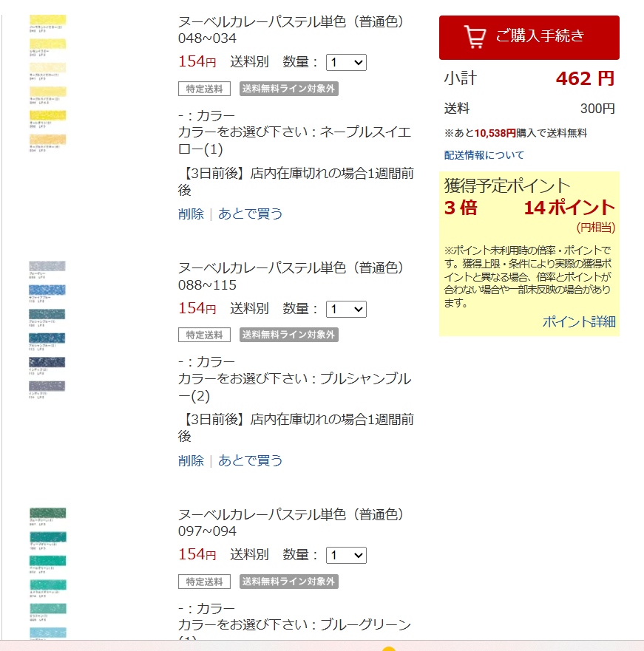The image size is (644, 651).
Task: Open quantity dropdown for 088~115 item
Action: (346, 309)
